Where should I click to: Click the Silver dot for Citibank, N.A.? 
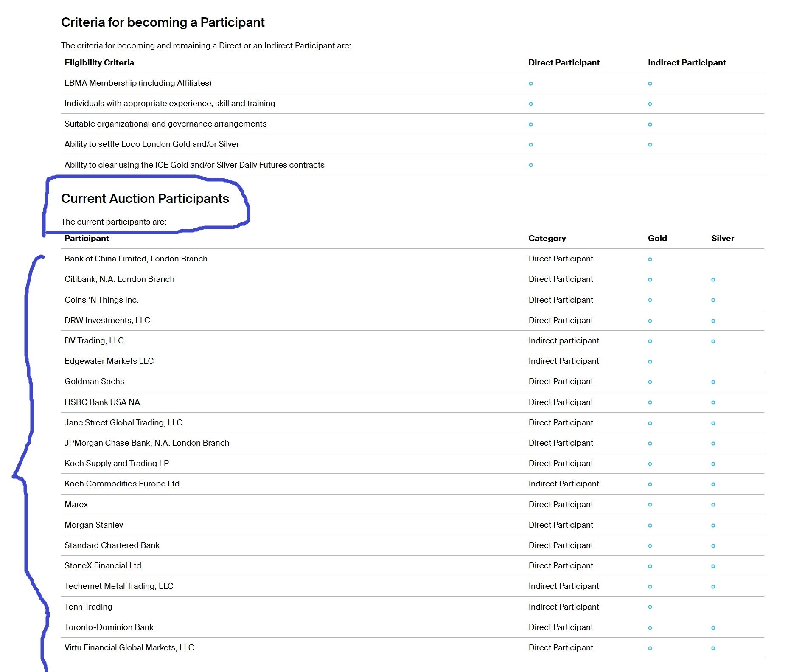pos(713,280)
